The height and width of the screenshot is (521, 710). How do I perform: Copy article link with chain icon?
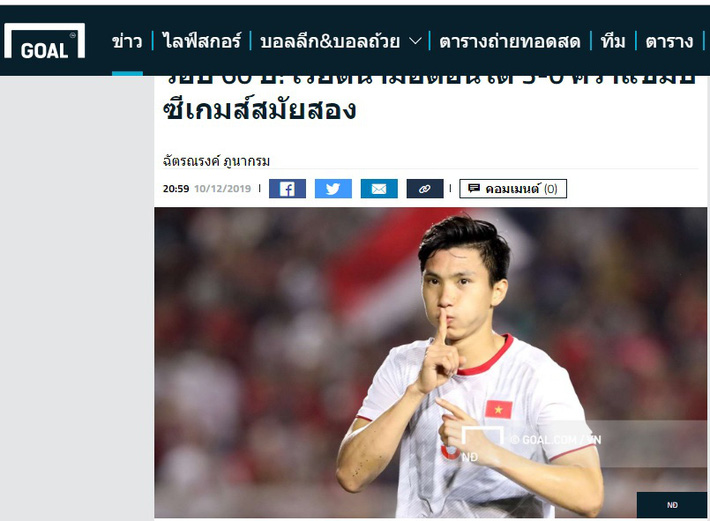click(x=425, y=189)
